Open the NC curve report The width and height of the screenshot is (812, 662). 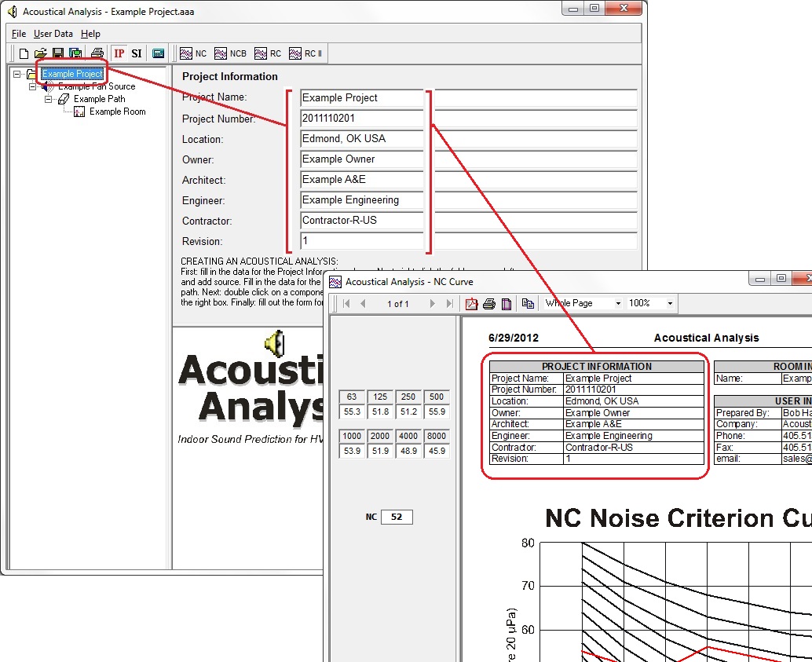193,53
